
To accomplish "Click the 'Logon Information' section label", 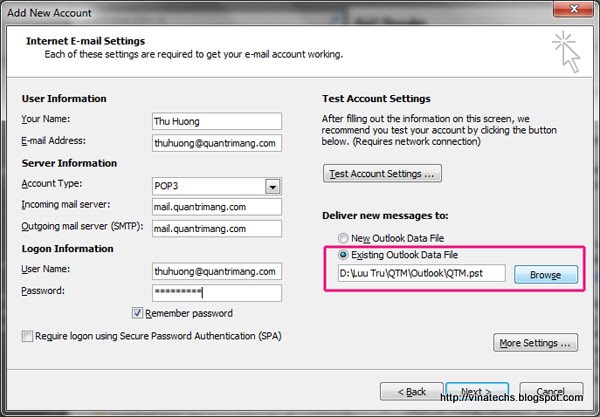I will click(x=67, y=249).
